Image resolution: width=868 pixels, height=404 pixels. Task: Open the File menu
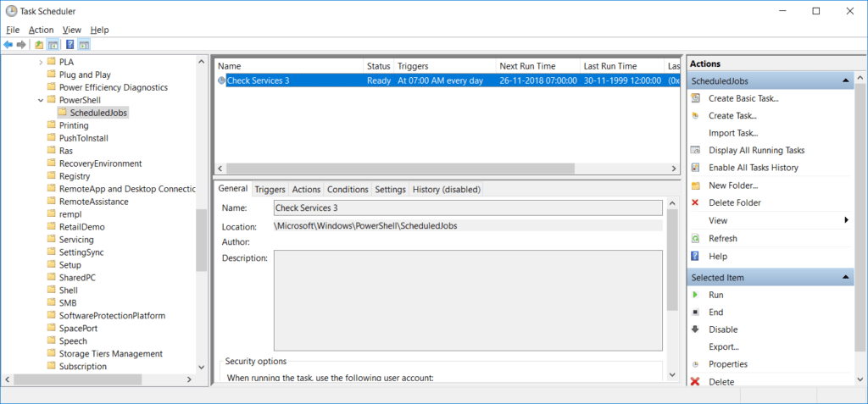(13, 30)
